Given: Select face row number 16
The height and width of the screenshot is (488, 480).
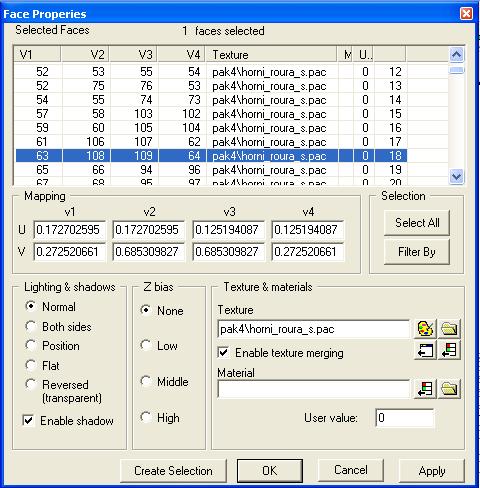Looking at the screenshot, I should (211, 128).
